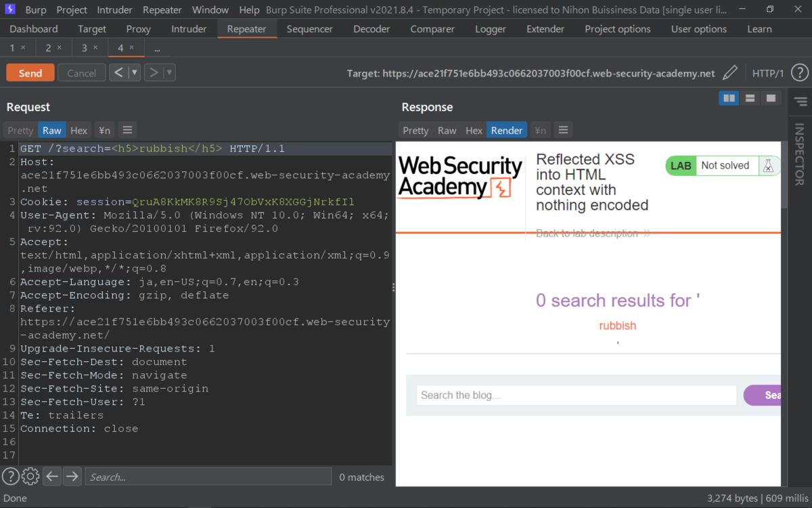Click the Search the blog input
Screen dimensions: 812x508
point(576,396)
